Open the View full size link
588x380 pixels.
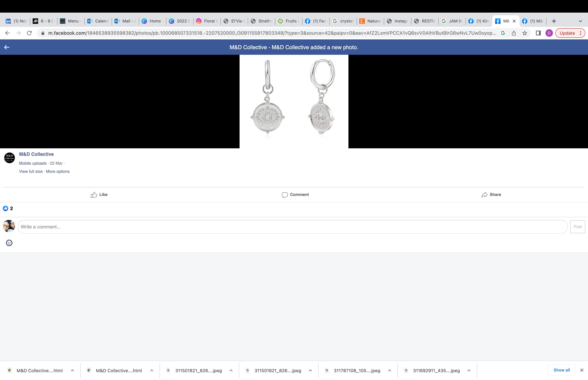coord(31,171)
